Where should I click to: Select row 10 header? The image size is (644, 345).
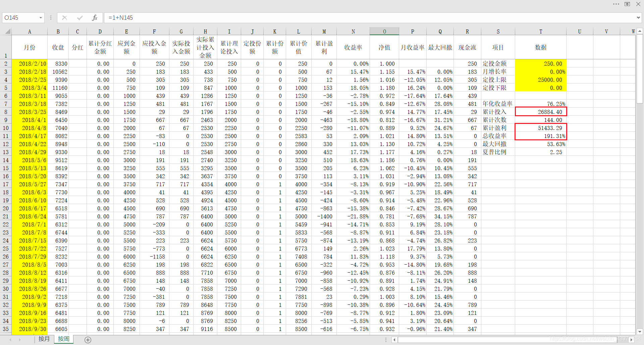pos(6,128)
